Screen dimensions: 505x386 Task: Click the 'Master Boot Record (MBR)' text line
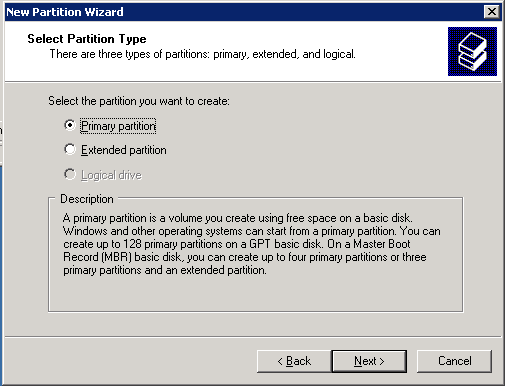tap(245, 257)
